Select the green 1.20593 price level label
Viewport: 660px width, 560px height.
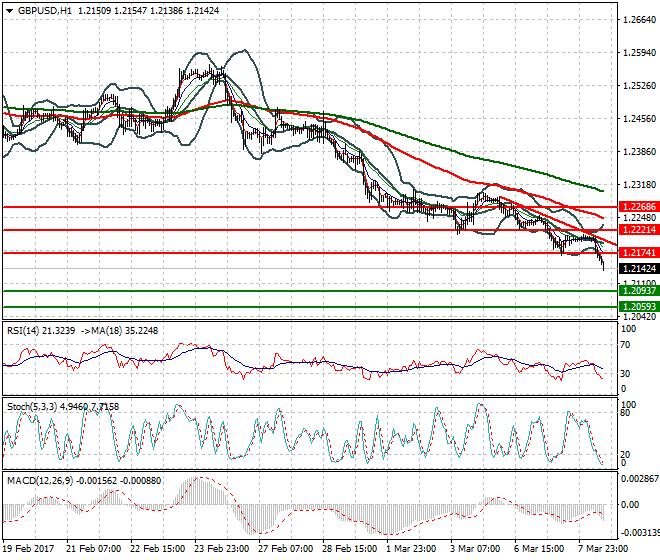[639, 307]
